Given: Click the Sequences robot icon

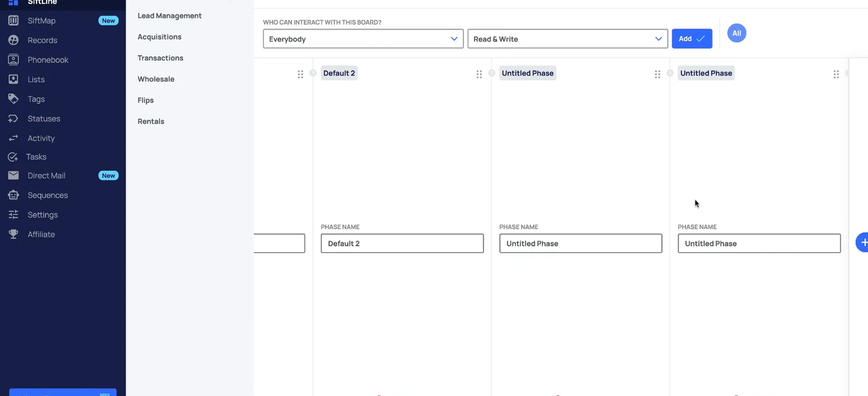Looking at the screenshot, I should point(14,195).
